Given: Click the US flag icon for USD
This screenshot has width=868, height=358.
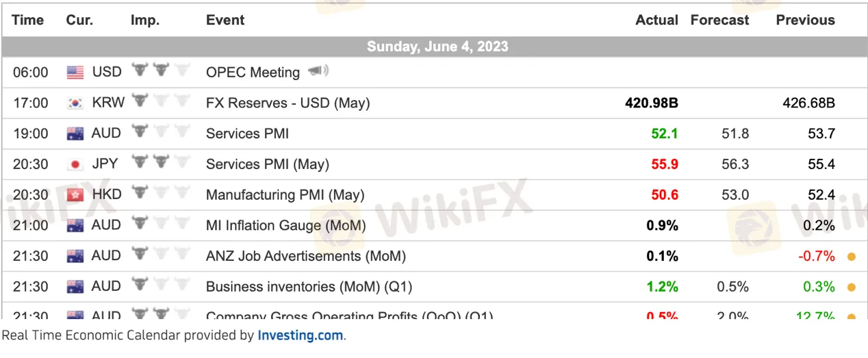Looking at the screenshot, I should click(x=75, y=72).
